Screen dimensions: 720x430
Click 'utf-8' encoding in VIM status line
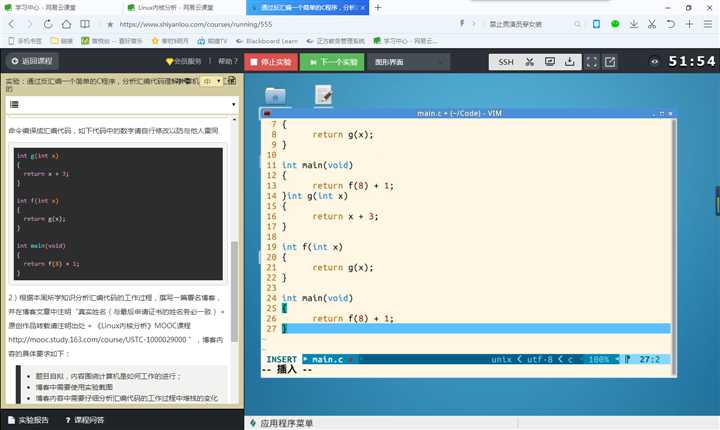point(539,359)
